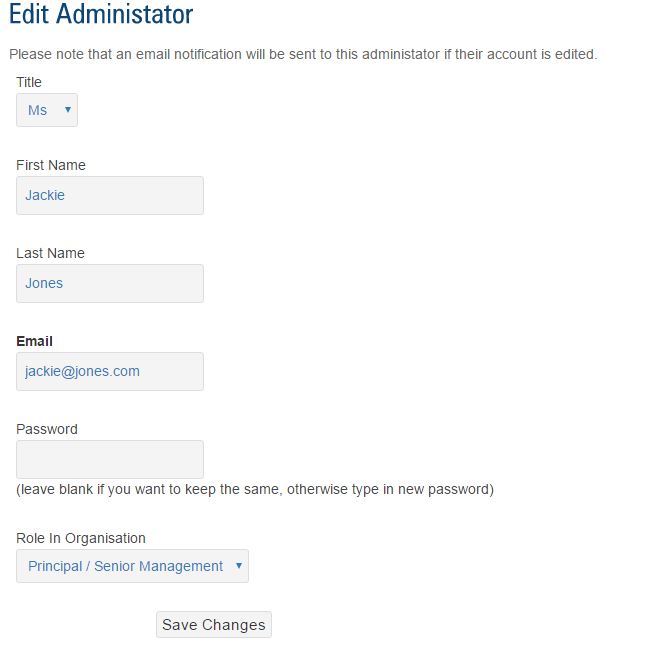The height and width of the screenshot is (652, 649).
Task: Click the arrow beside Principal / Senior Management
Action: (x=238, y=566)
